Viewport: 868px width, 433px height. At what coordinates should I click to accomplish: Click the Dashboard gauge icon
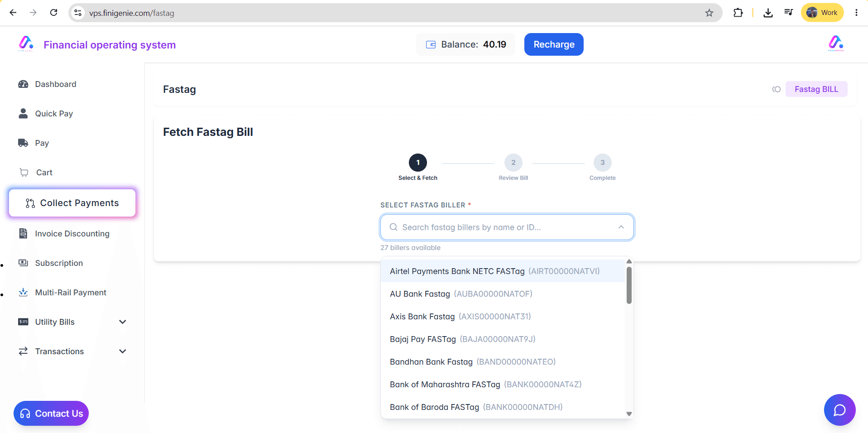point(23,84)
